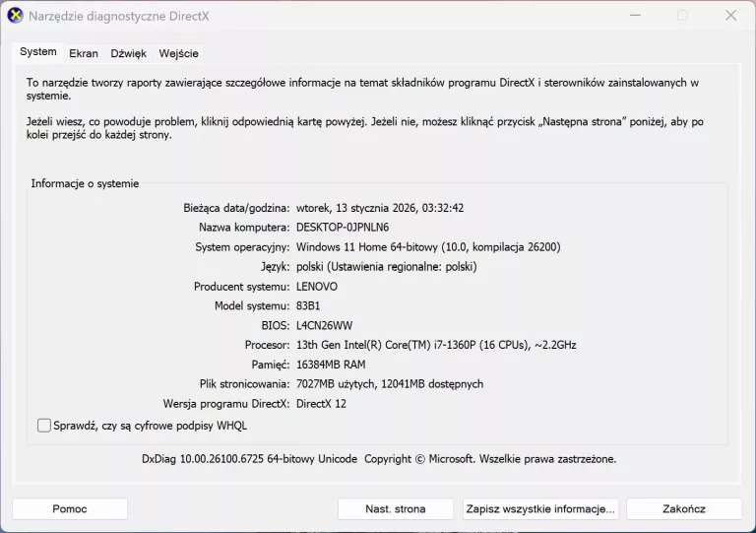Open the Ekran tab
This screenshot has width=756, height=533.
tap(84, 53)
